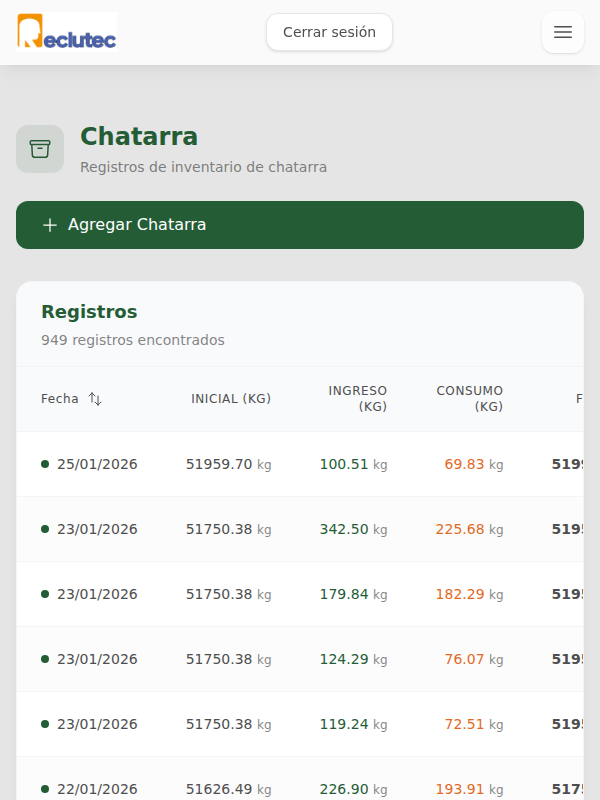Screen dimensions: 600x800
Task: Click the green status dot on 22/01/2026 row
Action: tap(43, 789)
